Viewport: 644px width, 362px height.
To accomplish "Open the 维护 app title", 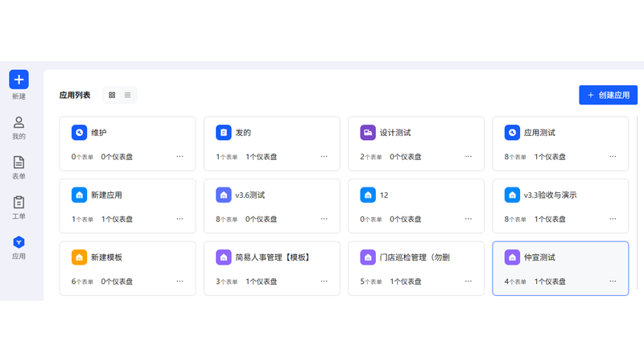I will [98, 133].
